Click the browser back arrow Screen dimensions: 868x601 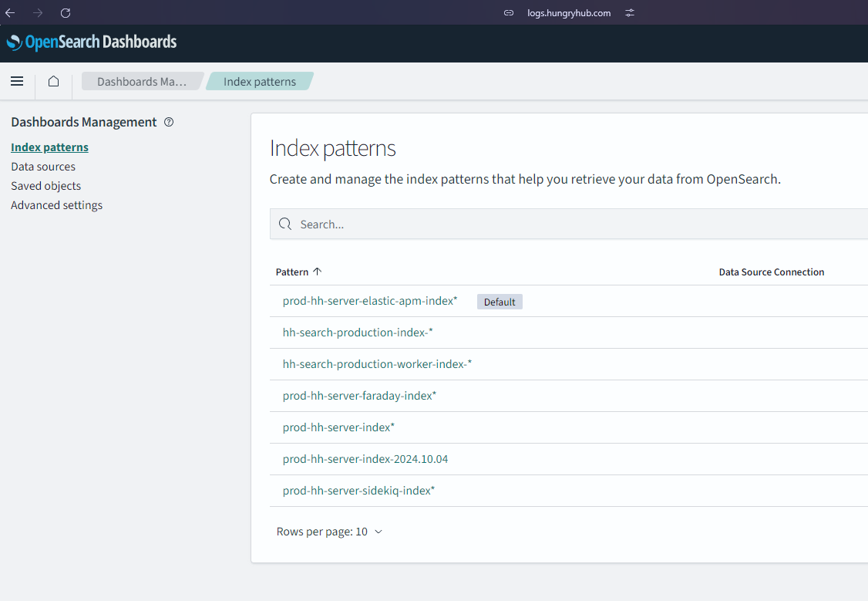(11, 13)
